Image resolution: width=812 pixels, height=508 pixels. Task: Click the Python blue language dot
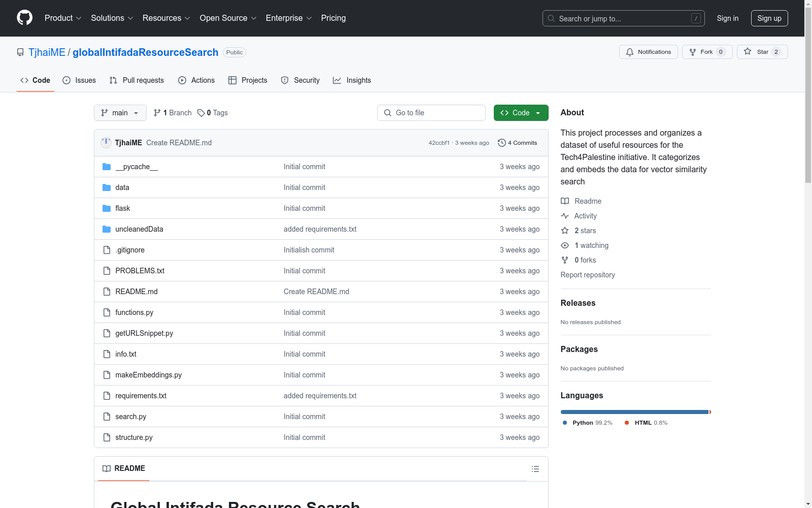[x=565, y=423]
